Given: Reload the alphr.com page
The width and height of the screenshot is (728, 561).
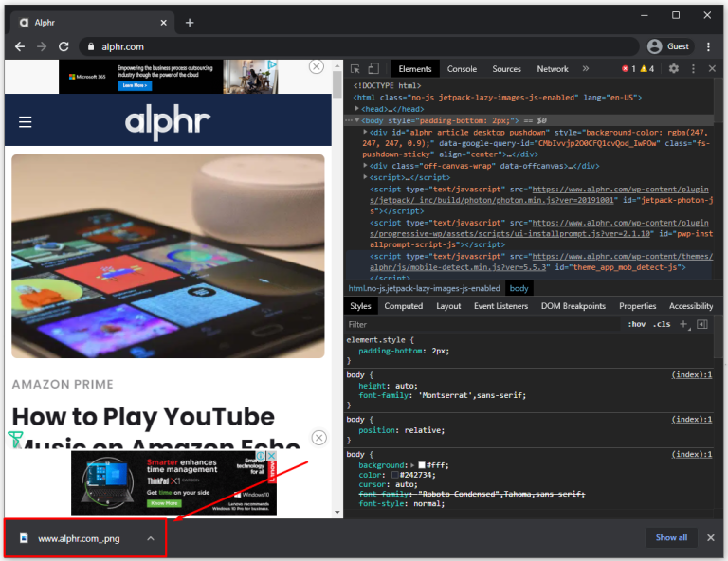Looking at the screenshot, I should 64,46.
